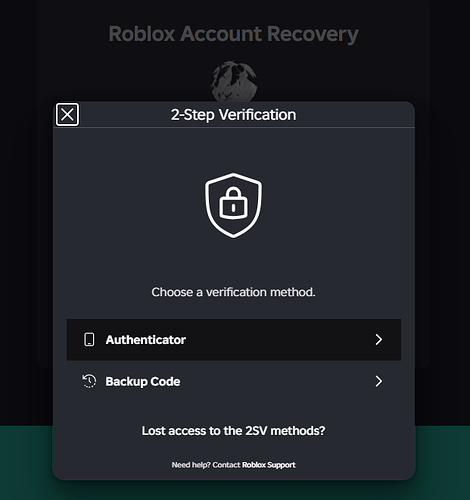Viewport: 470px width, 500px height.
Task: Expand Backup Code using its right chevron
Action: point(379,381)
